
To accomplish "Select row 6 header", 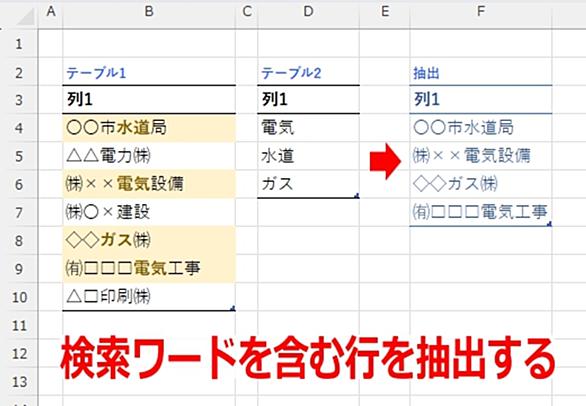I will [19, 184].
